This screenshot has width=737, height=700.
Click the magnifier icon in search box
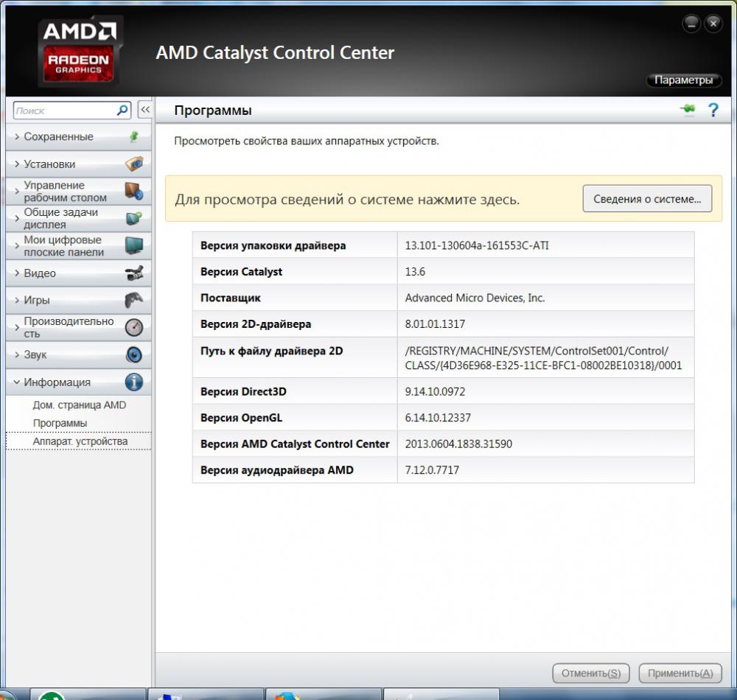click(x=122, y=111)
